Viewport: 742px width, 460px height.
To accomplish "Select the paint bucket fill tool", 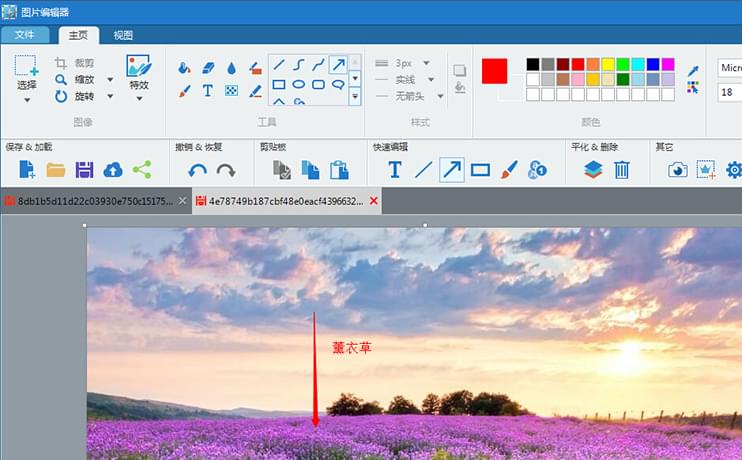I will [184, 68].
